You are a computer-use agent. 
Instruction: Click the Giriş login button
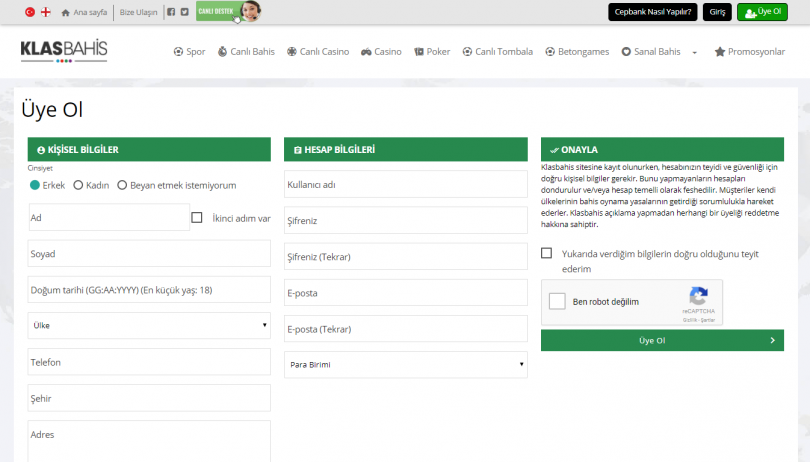coord(717,12)
